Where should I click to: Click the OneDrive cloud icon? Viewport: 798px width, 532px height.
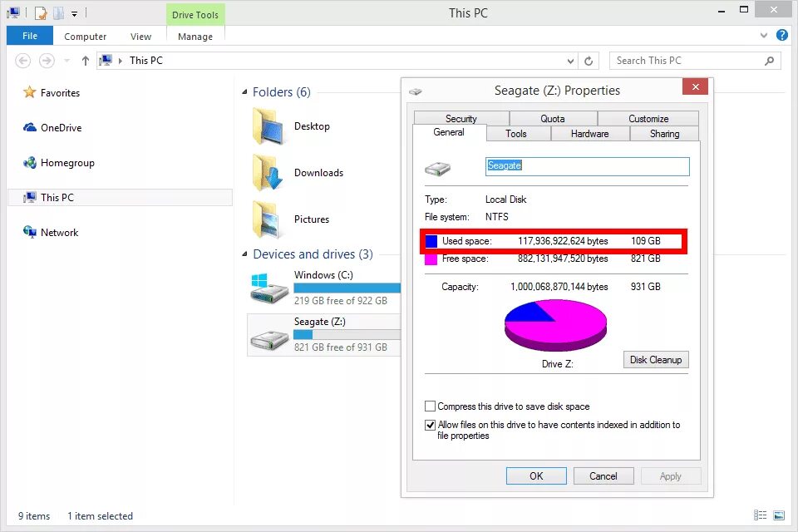30,127
